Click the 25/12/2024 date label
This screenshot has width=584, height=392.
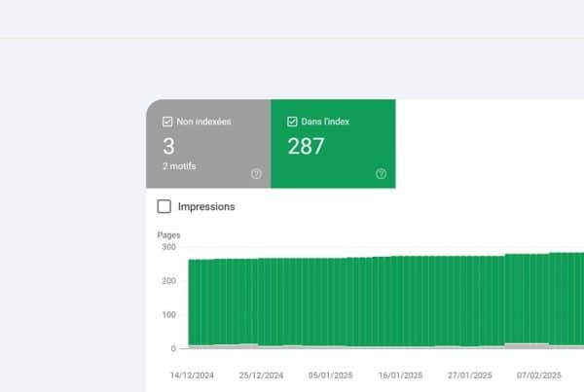[x=261, y=375]
